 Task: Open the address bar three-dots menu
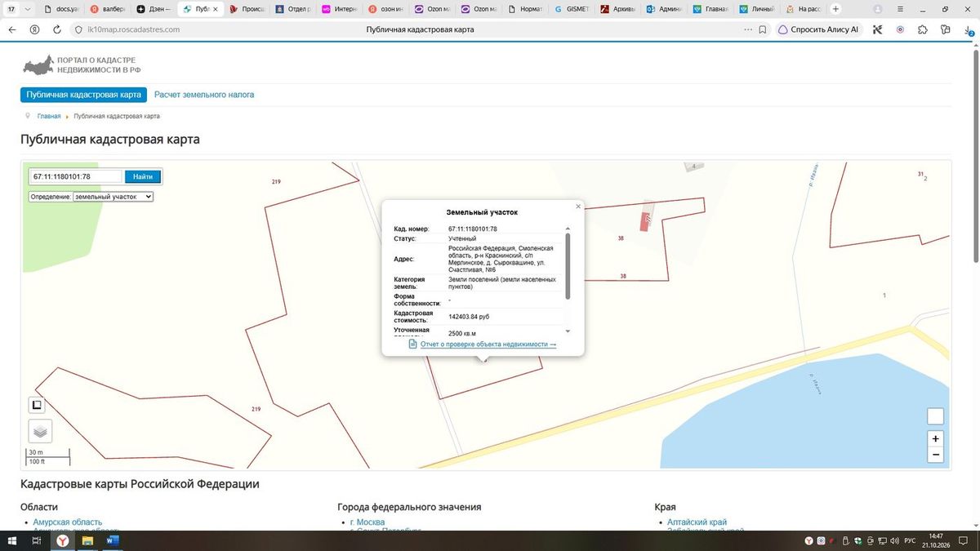click(747, 29)
